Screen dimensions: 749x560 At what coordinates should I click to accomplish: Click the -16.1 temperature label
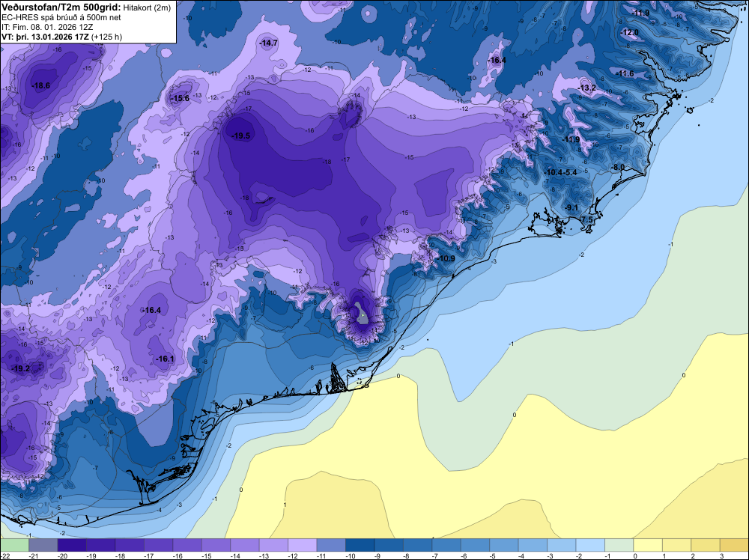(165, 359)
